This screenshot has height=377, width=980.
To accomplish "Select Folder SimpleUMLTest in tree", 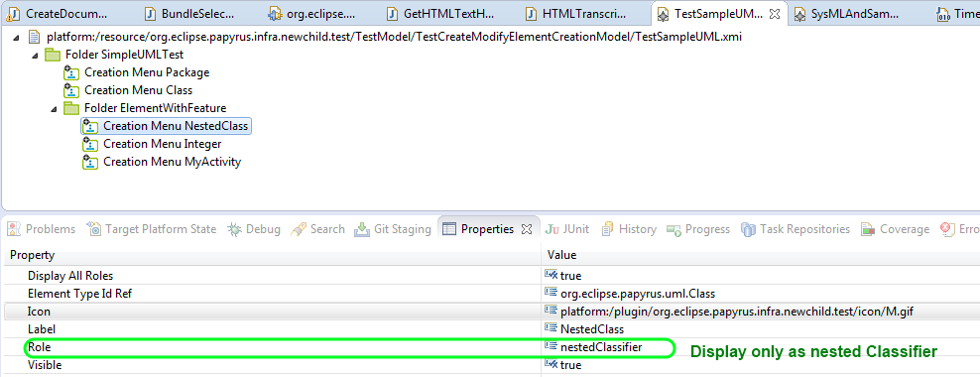I will tap(124, 55).
